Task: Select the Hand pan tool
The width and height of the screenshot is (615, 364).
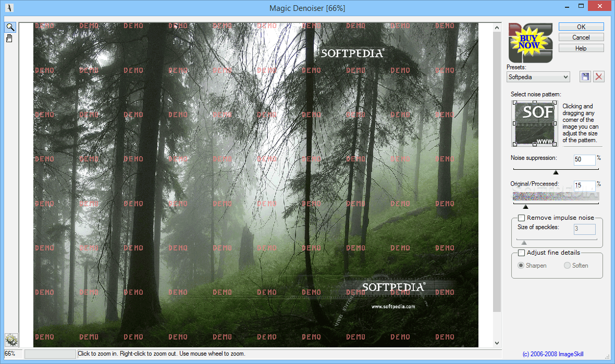Action: (x=9, y=39)
